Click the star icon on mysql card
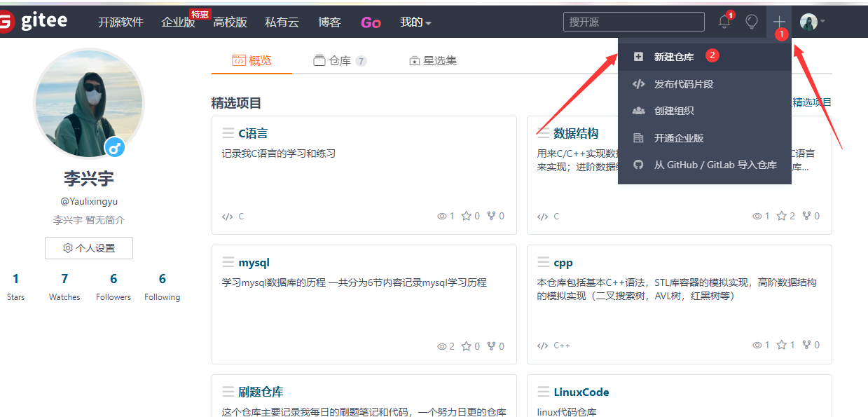The height and width of the screenshot is (417, 868). [466, 346]
